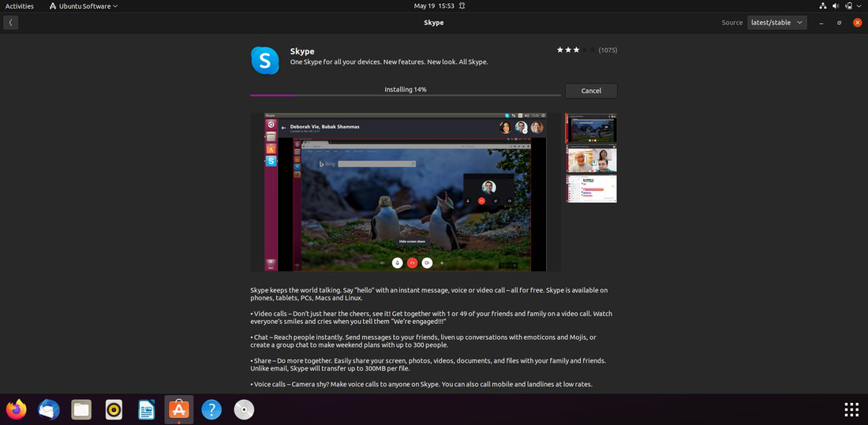The height and width of the screenshot is (425, 868).
Task: Click the review count (1075)
Action: [x=608, y=50]
